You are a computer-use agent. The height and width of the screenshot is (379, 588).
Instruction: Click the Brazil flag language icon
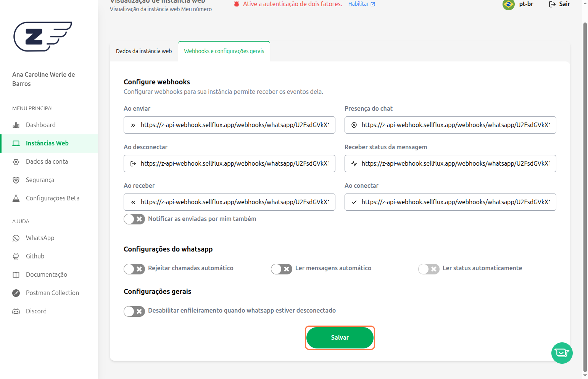point(509,5)
